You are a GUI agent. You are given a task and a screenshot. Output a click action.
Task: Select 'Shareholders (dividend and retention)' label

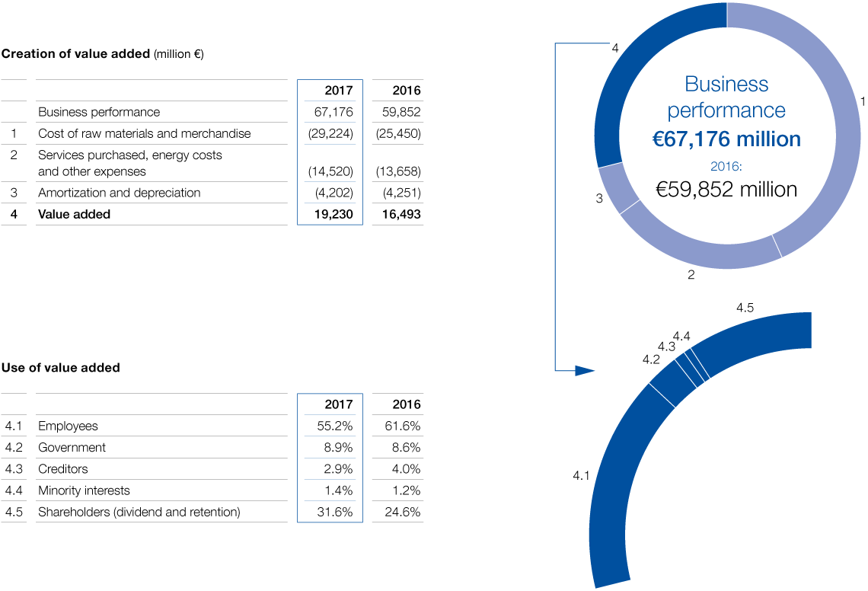click(x=139, y=513)
